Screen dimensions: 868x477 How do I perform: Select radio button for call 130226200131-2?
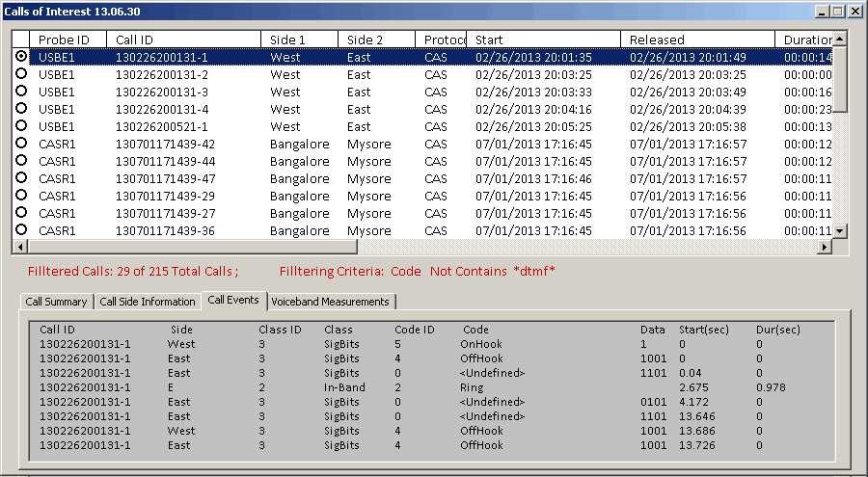(x=21, y=73)
